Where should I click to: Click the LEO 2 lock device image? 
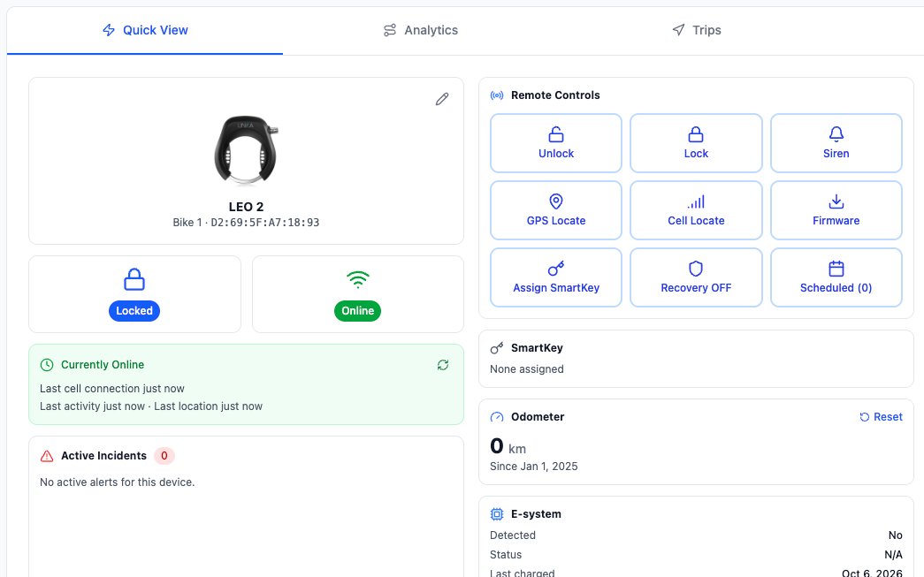pos(246,150)
